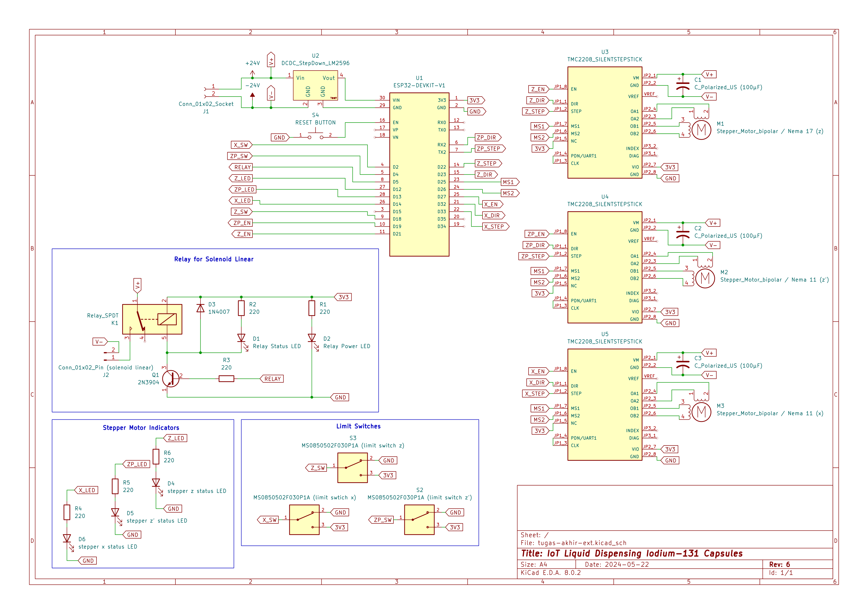
Task: Click the M3 Nema 11 x motor symbol
Action: [701, 412]
